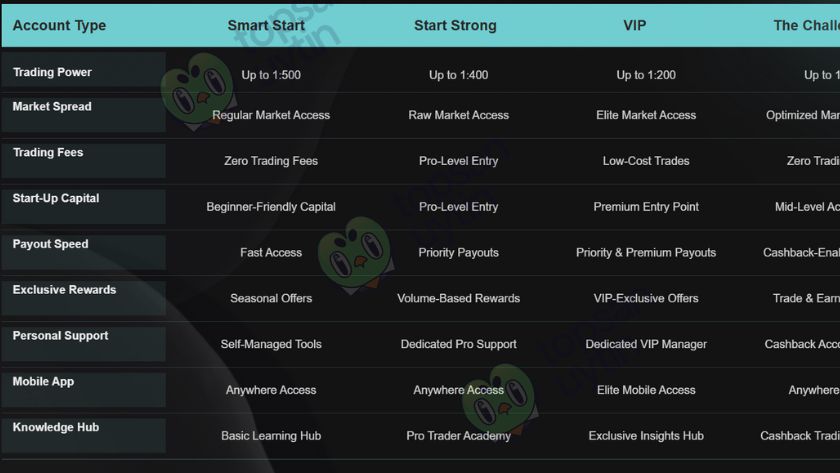Click the Exclusive Insights Hub cell
840x473 pixels.
[x=646, y=436]
